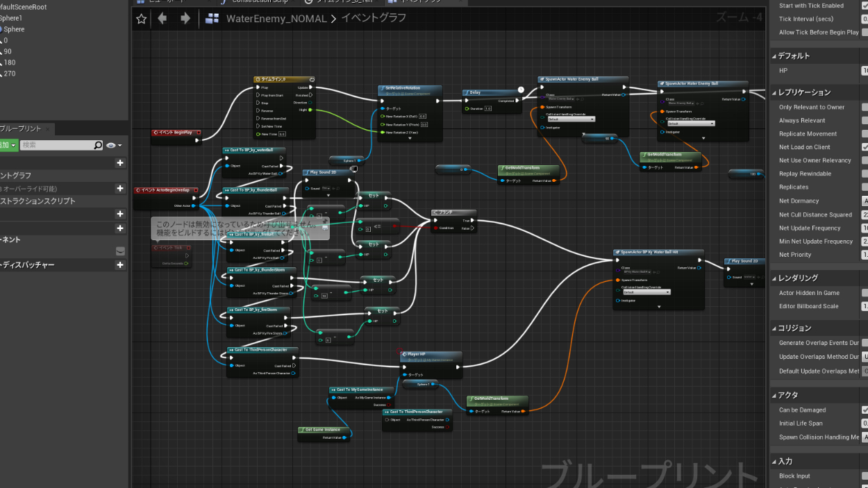Click the magnifier icon in the search box
Screen dimensions: 868x488
98,145
